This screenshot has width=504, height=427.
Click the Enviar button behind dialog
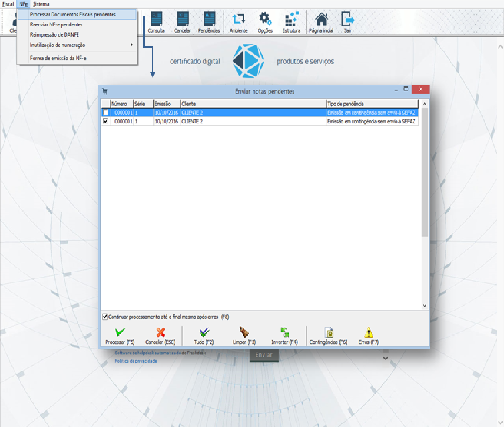(x=264, y=354)
